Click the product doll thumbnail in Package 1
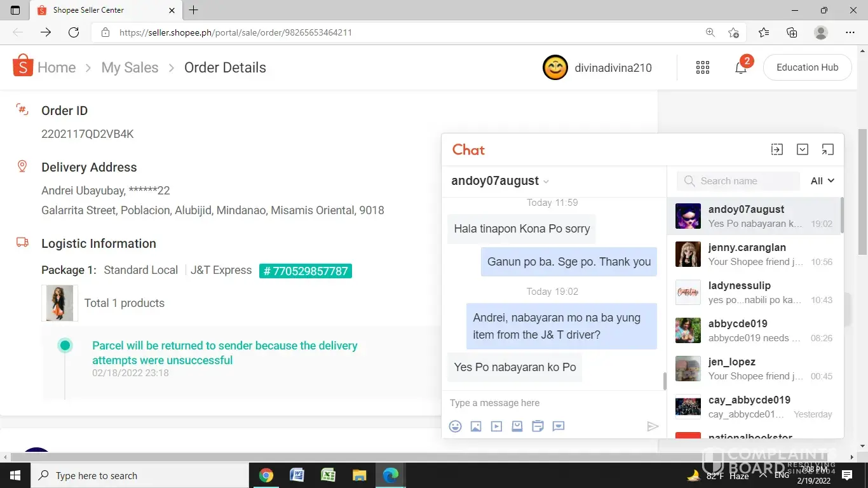This screenshot has height=488, width=868. (60, 303)
